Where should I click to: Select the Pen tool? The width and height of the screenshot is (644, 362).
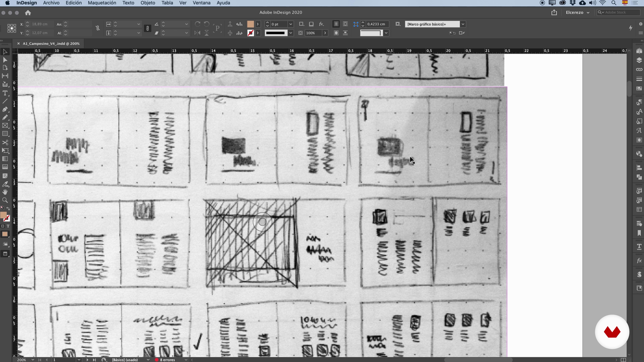click(x=5, y=109)
